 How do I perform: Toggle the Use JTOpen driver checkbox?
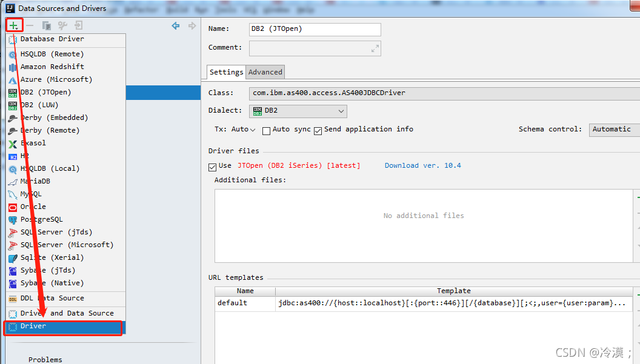tap(212, 167)
